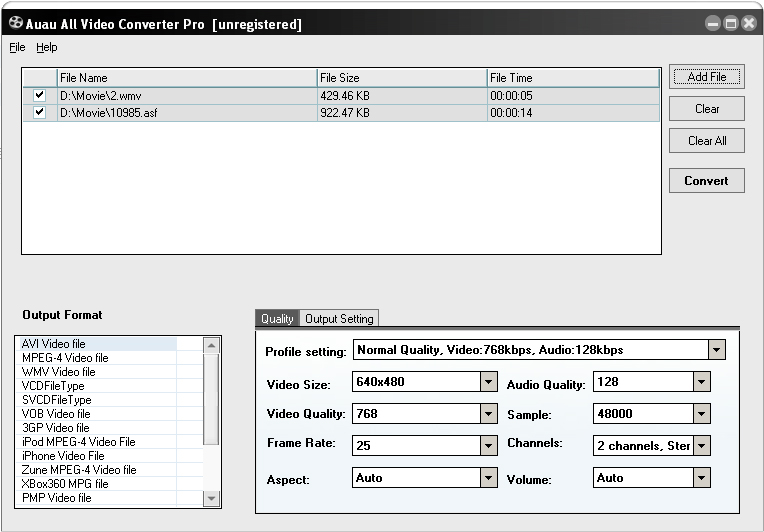Expand the Sample rate dropdown

(x=702, y=414)
